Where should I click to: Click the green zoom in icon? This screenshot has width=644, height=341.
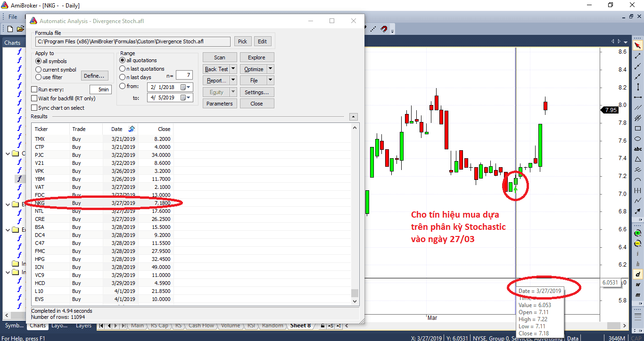coord(638,233)
